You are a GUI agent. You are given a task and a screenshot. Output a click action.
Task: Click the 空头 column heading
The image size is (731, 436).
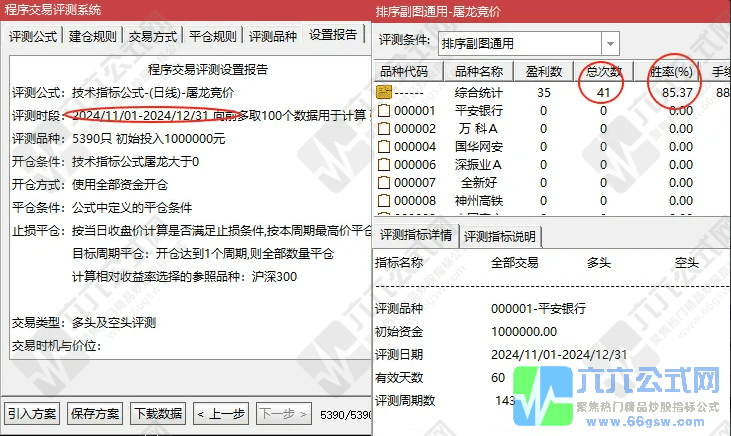click(687, 263)
